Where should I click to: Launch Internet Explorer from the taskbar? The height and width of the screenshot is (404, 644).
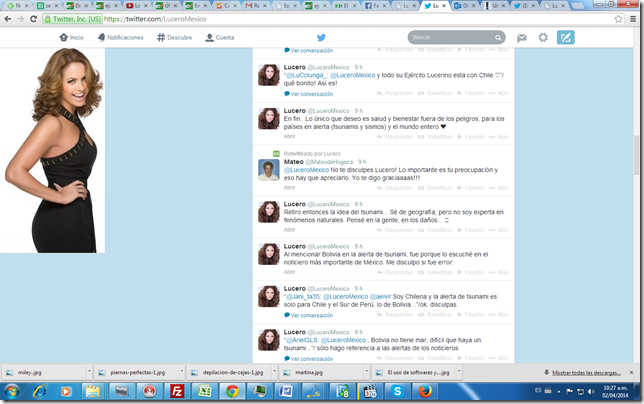[x=39, y=391]
